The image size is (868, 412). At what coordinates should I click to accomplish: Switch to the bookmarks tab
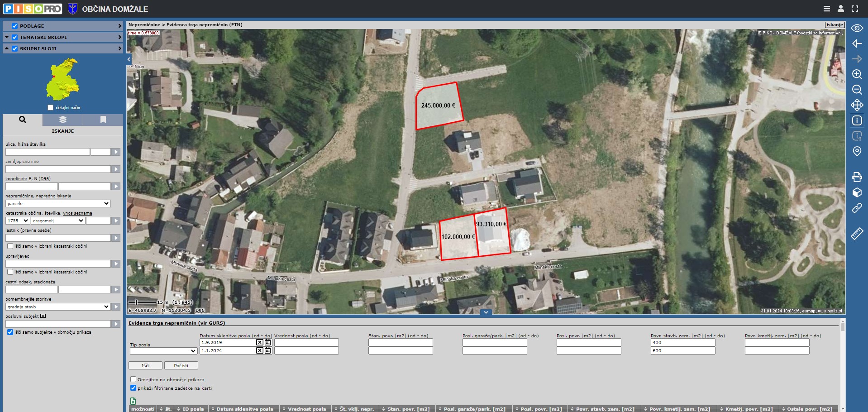(x=103, y=120)
